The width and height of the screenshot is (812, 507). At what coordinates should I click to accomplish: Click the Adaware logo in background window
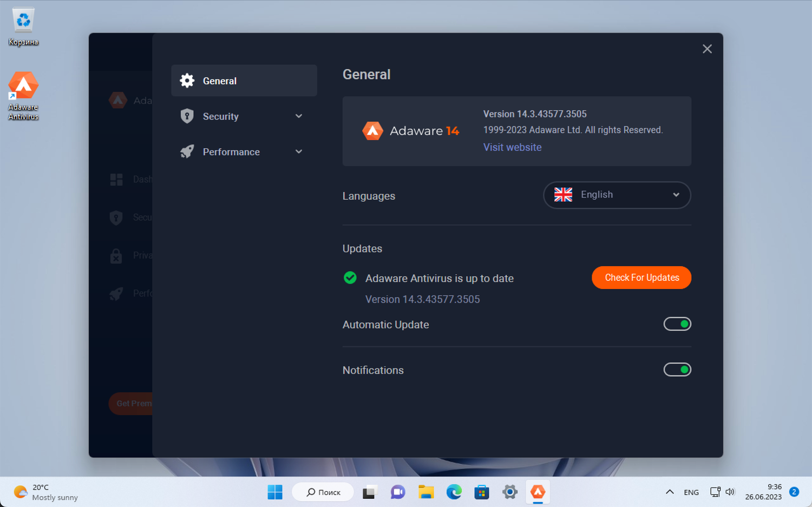[118, 100]
